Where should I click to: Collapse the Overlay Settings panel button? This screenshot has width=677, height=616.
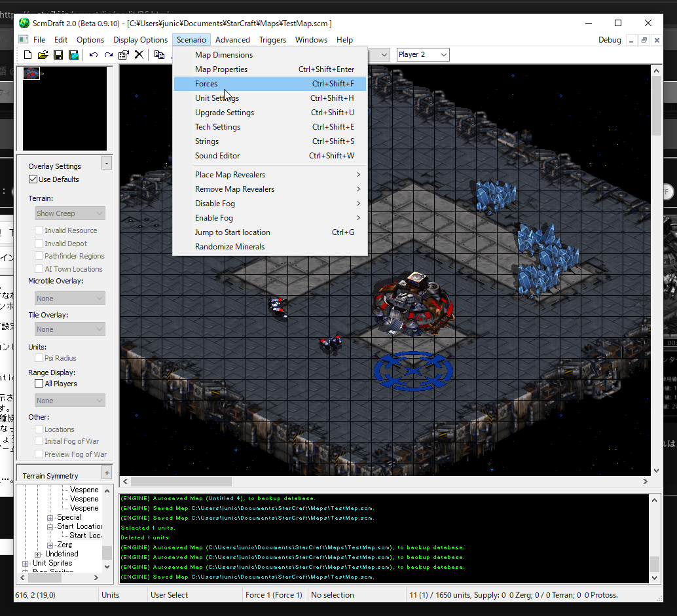107,163
